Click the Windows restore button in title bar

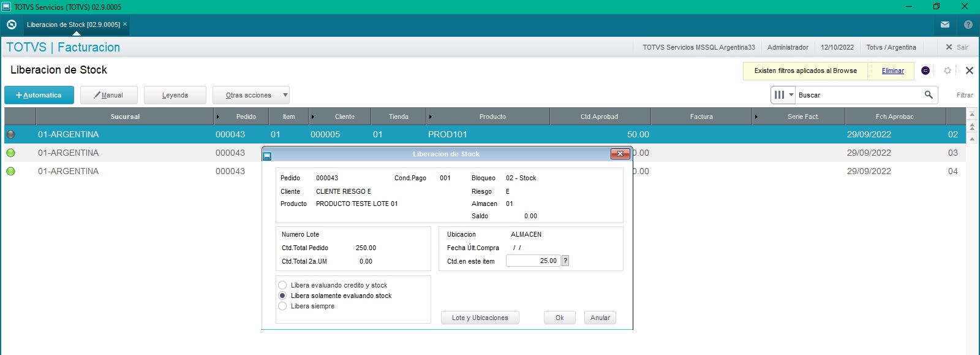pos(937,7)
